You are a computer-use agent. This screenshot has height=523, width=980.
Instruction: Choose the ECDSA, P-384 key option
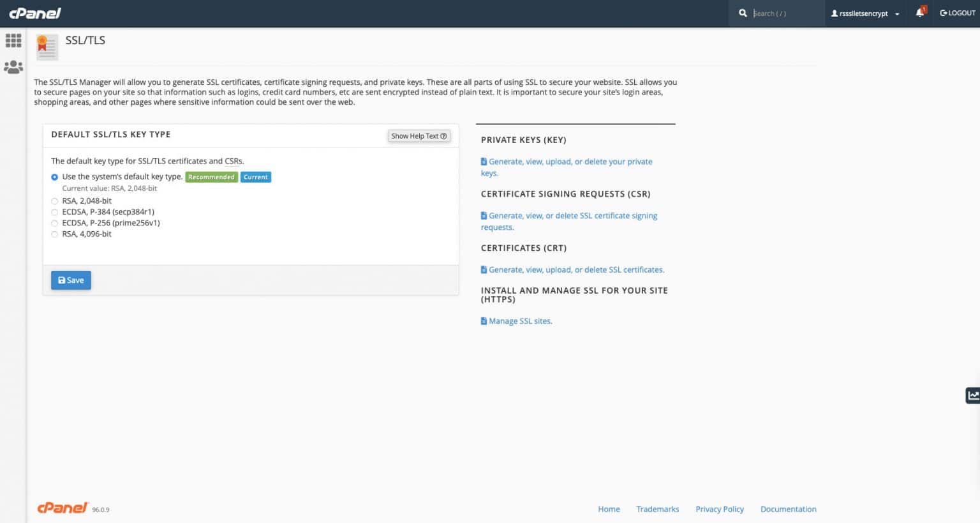[x=55, y=211]
